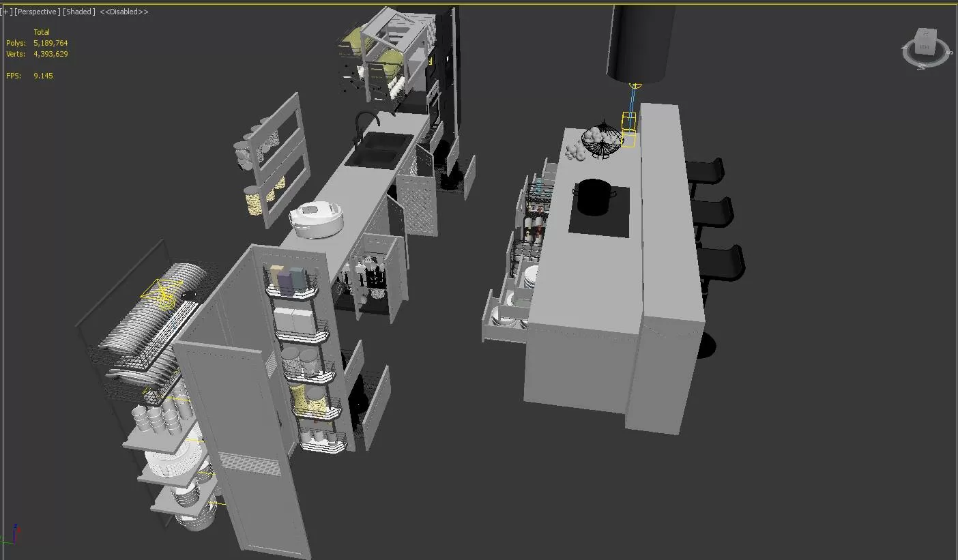
Task: Click the ViewCube right rotation arrow
Action: tap(950, 53)
